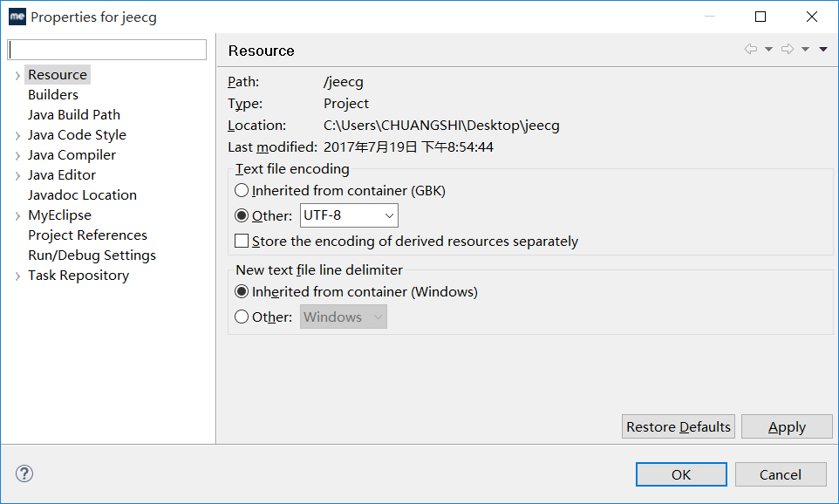Close the Properties for jeecg dialog
Image resolution: width=839 pixels, height=504 pixels.
812,17
